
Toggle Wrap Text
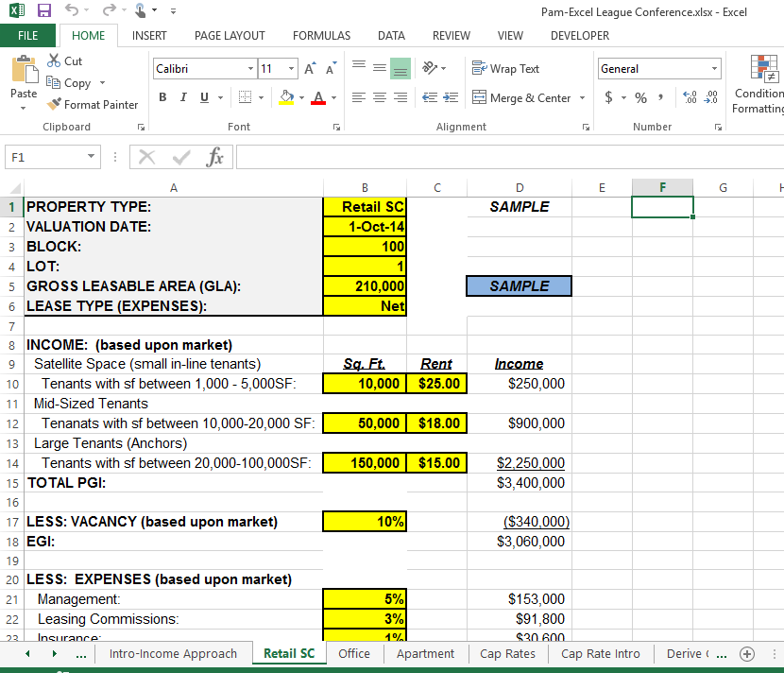pyautogui.click(x=505, y=69)
